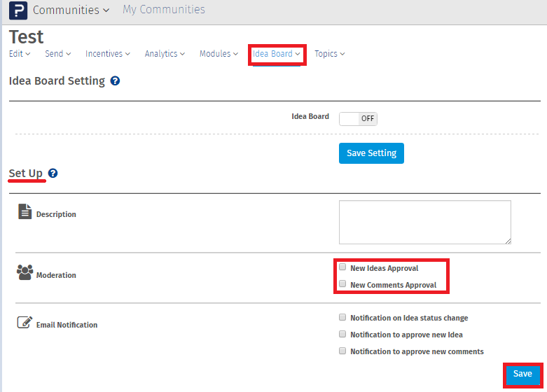Click the Email Notification pencil icon

[x=25, y=323]
